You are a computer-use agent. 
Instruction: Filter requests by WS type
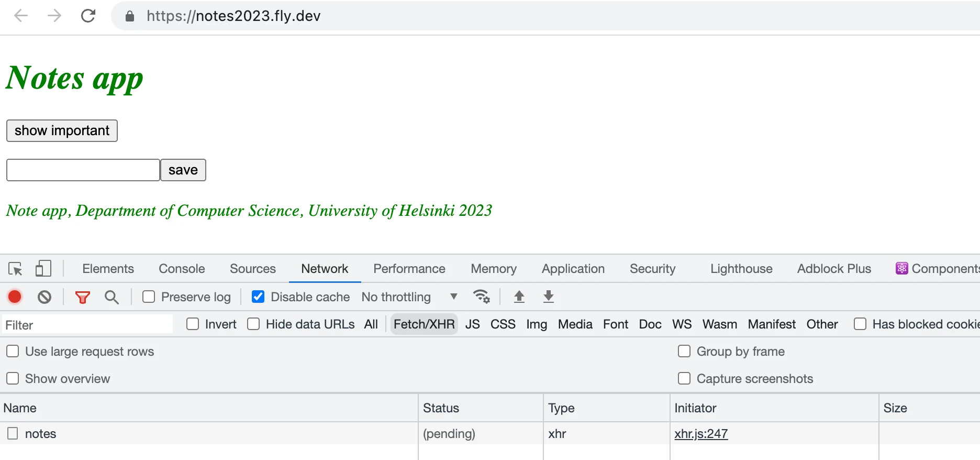(682, 324)
